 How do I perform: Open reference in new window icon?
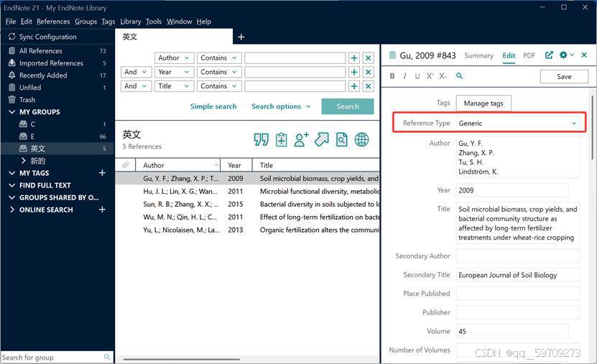click(549, 55)
